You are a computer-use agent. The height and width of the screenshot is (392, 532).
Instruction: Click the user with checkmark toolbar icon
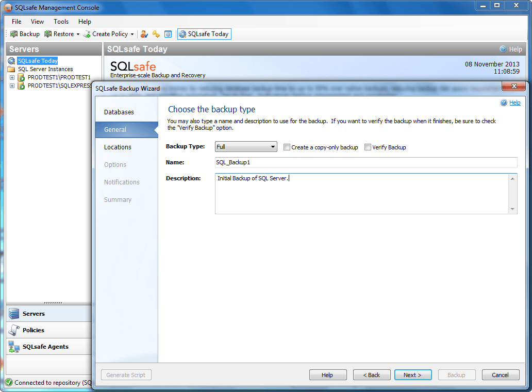(144, 34)
